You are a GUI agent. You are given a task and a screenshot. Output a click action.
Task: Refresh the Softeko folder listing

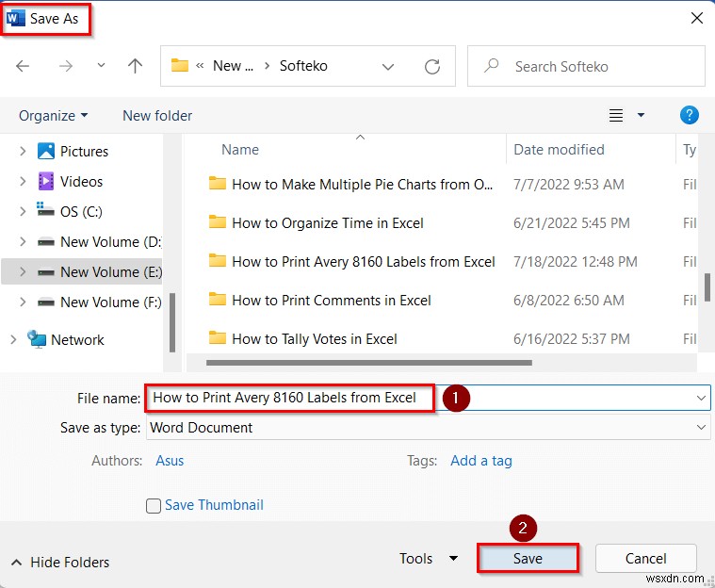coord(431,67)
